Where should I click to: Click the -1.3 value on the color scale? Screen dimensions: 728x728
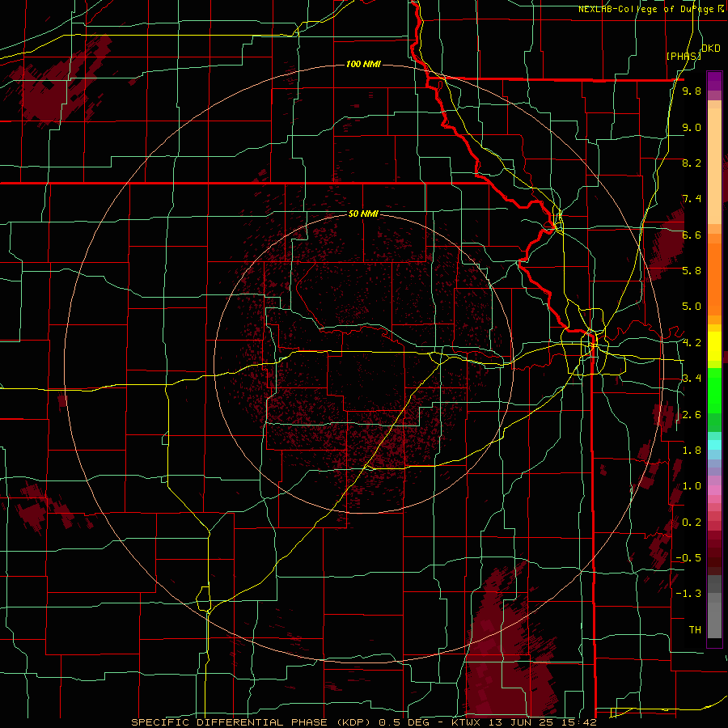click(688, 594)
